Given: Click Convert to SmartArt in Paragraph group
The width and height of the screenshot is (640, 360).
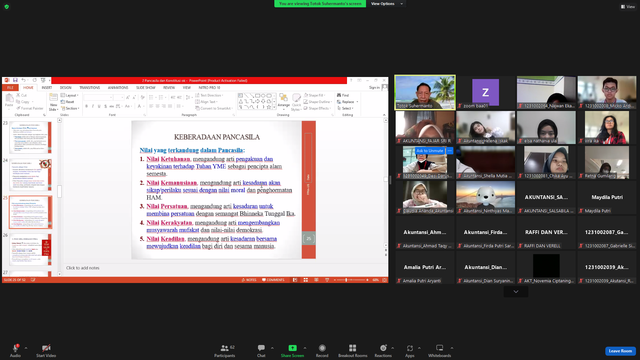Looking at the screenshot, I should [x=213, y=108].
